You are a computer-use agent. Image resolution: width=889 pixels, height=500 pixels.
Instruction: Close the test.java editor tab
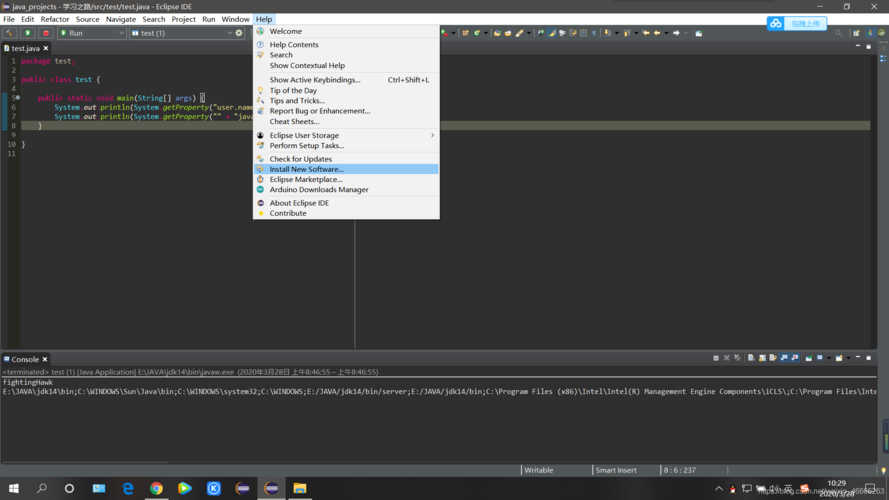click(x=46, y=48)
